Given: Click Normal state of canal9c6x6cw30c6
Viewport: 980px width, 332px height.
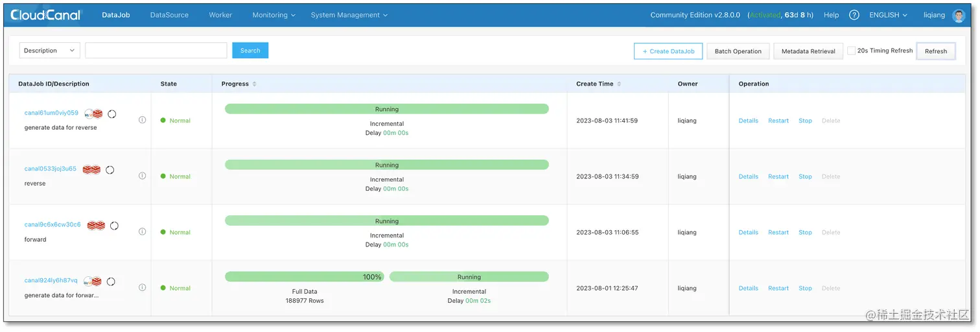Looking at the screenshot, I should 176,232.
